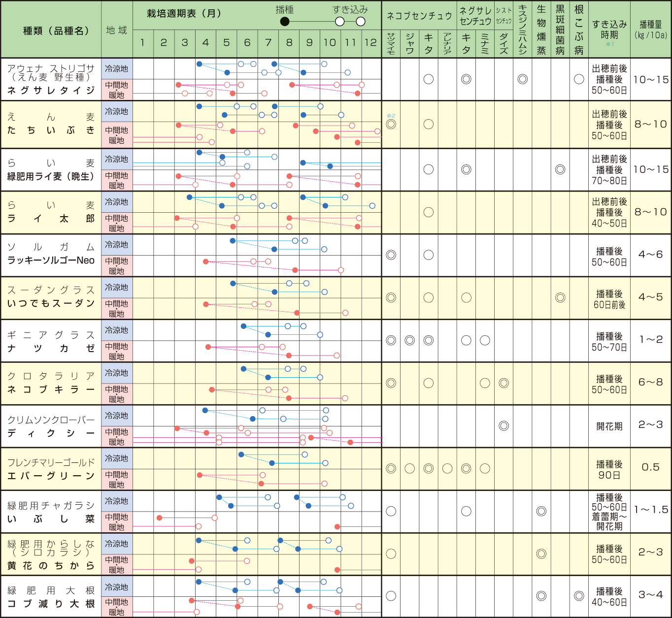The height and width of the screenshot is (618, 672).
Task: Click month 12 column header
Action: point(371,43)
